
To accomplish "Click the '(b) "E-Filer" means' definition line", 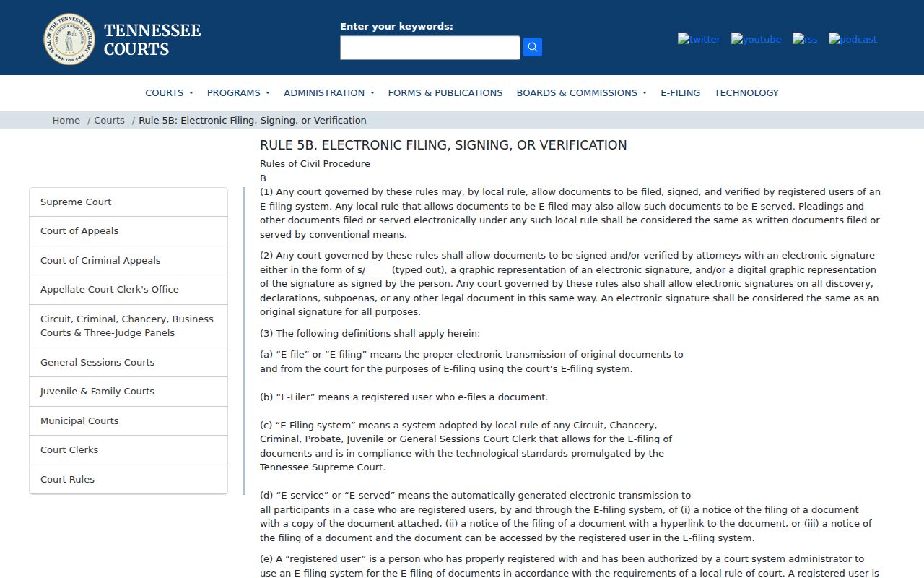I will pyautogui.click(x=404, y=397).
